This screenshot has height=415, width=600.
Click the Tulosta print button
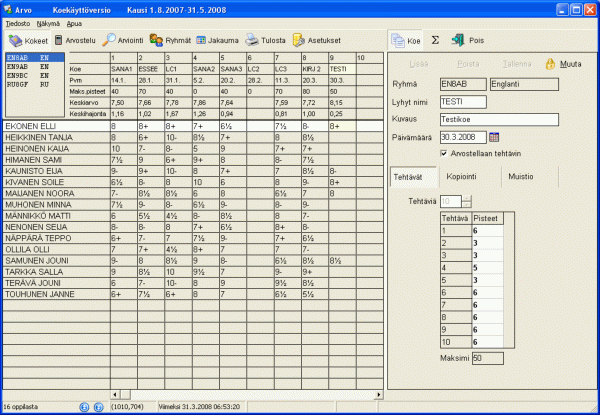(x=266, y=40)
